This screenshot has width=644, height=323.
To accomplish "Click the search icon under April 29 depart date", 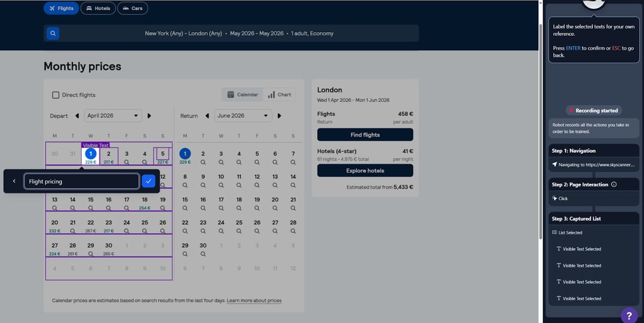I will (x=91, y=254).
